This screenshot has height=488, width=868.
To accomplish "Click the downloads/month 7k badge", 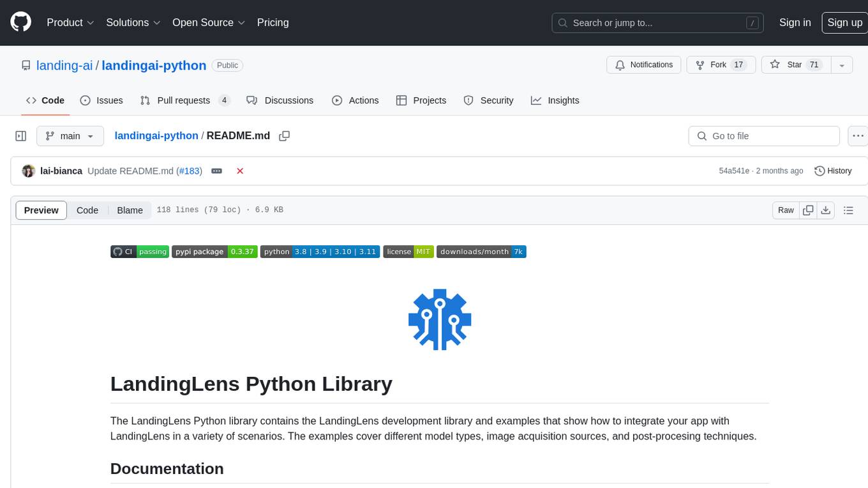I will pyautogui.click(x=481, y=252).
